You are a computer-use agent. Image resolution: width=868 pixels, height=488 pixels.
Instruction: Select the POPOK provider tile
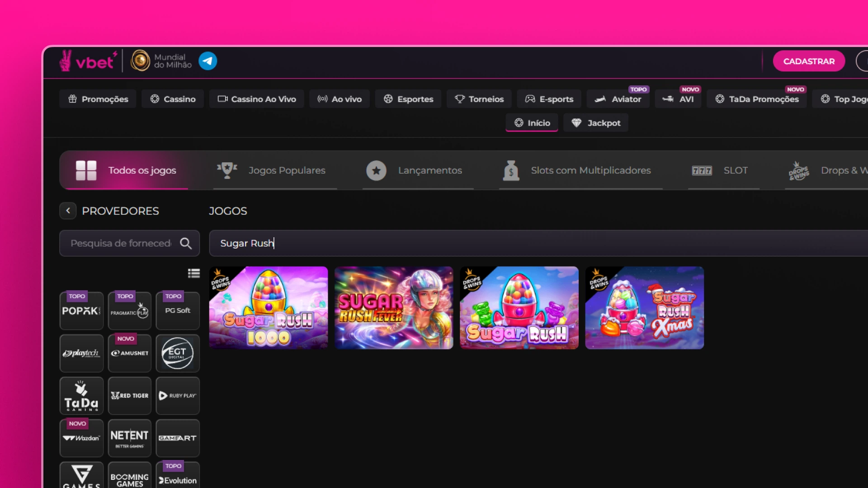click(81, 310)
